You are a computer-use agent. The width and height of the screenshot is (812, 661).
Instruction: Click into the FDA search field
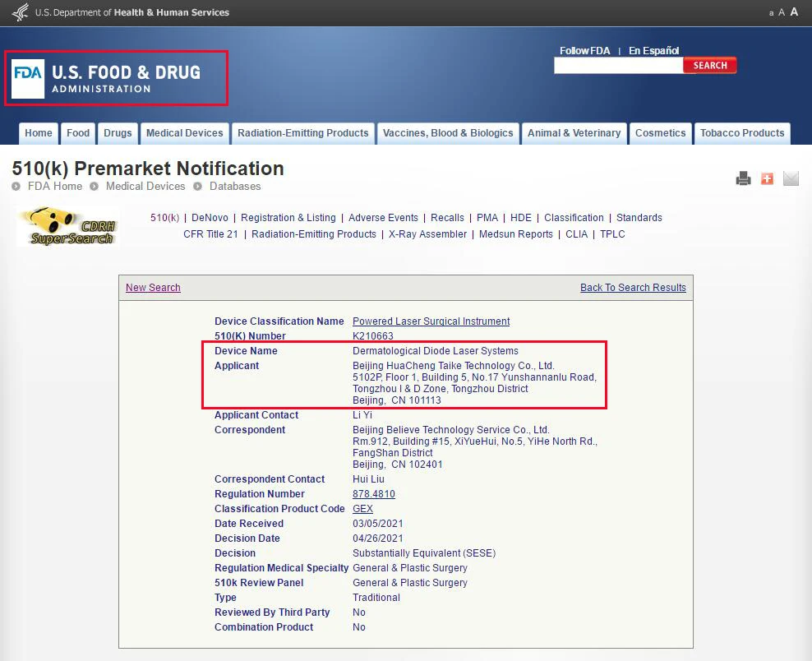coord(618,65)
